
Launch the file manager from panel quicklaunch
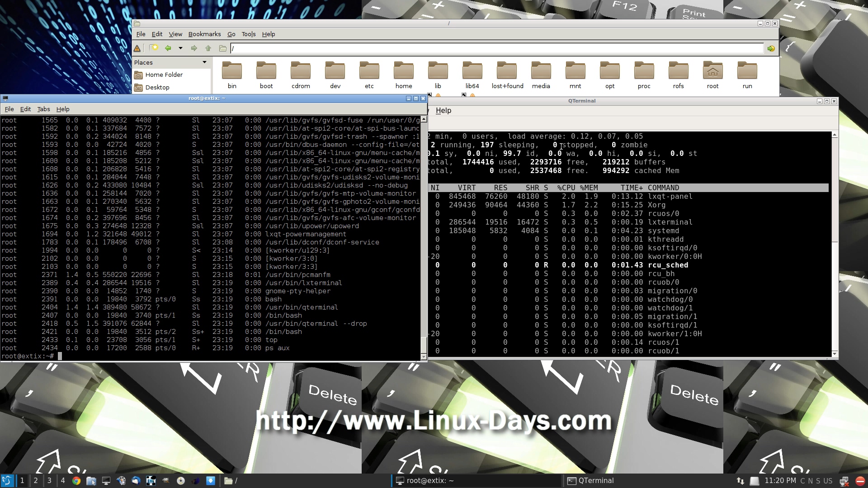[x=91, y=481]
